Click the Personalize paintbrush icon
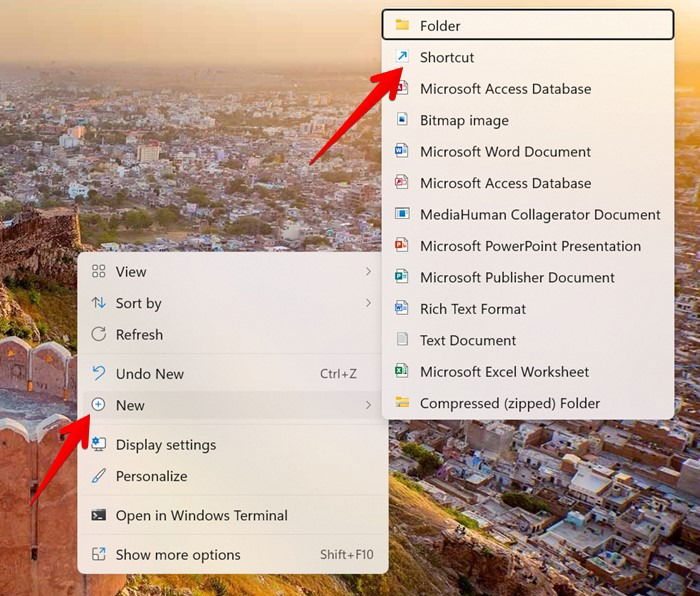 tap(99, 476)
